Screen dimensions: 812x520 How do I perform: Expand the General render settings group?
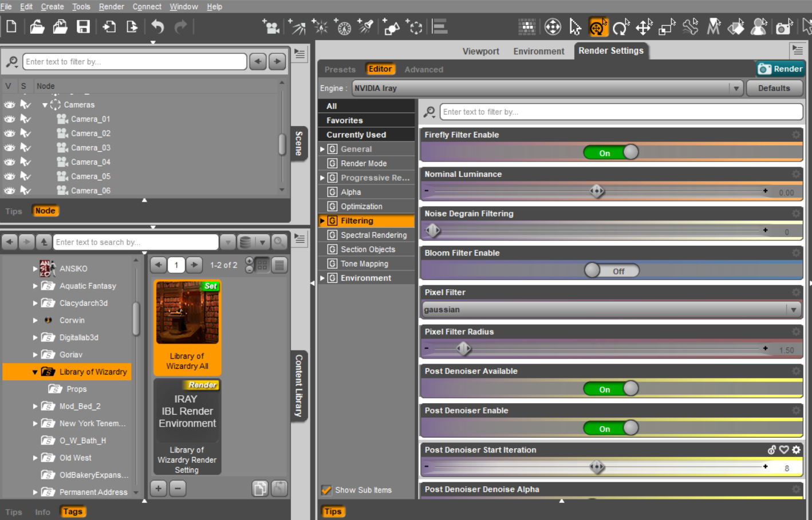[322, 149]
